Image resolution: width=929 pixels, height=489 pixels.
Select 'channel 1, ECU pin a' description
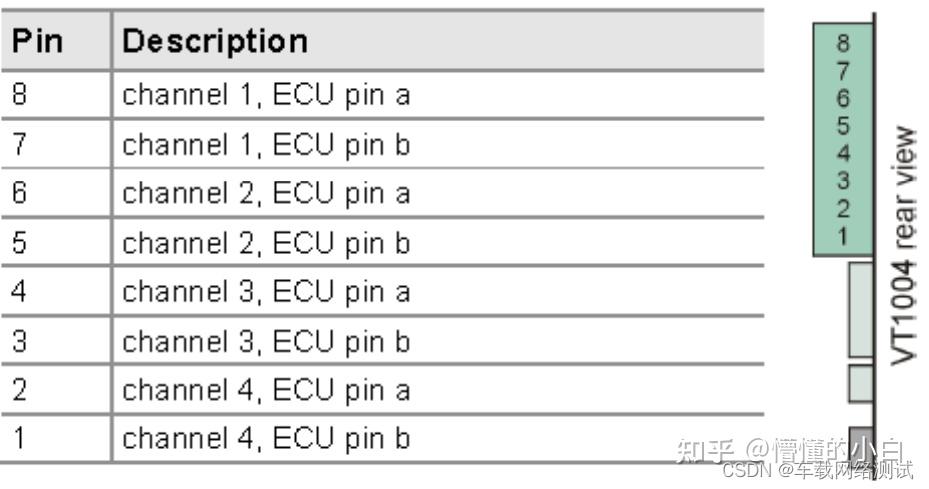(266, 95)
